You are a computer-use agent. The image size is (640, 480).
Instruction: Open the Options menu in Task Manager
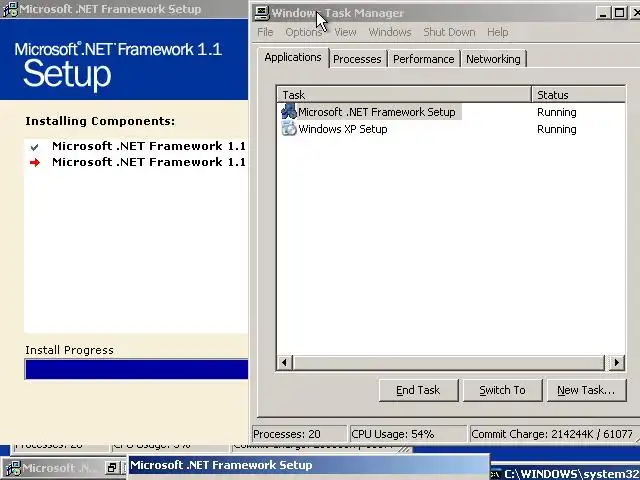pos(304,32)
